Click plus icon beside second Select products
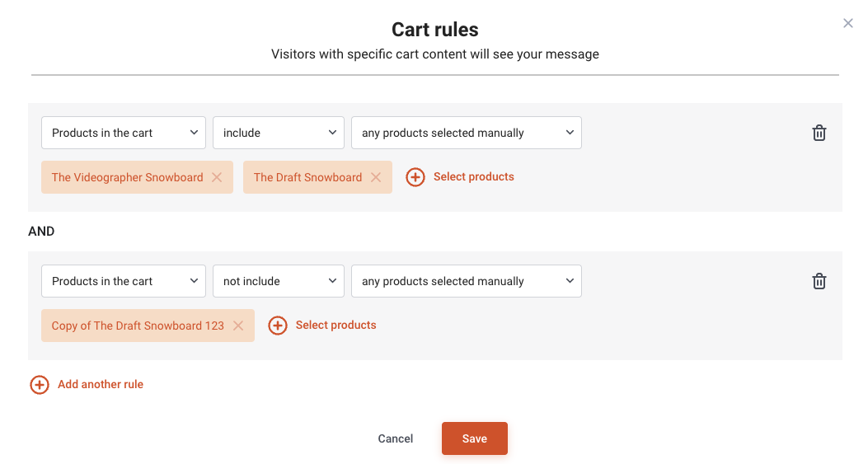This screenshot has height=464, width=868. coord(277,326)
